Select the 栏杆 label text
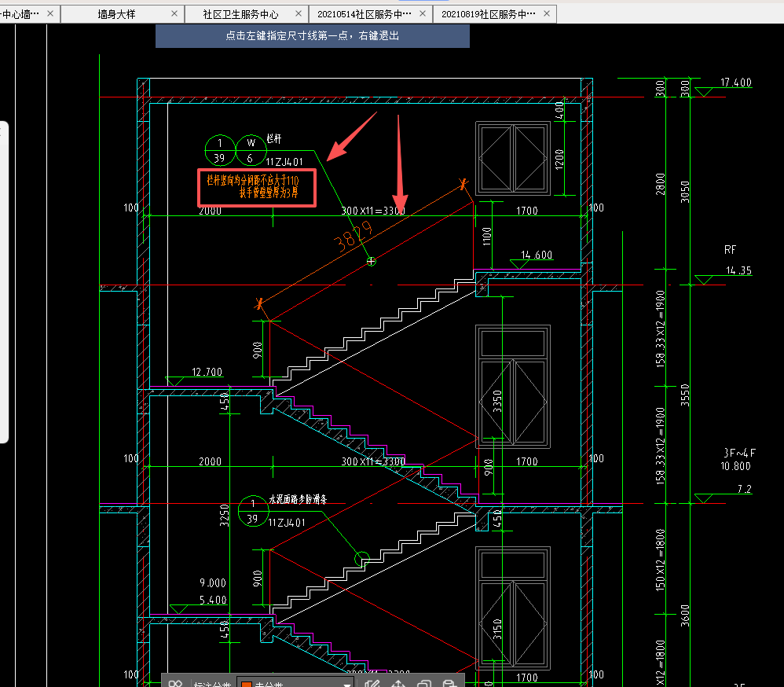Image resolution: width=784 pixels, height=687 pixels. [x=274, y=138]
